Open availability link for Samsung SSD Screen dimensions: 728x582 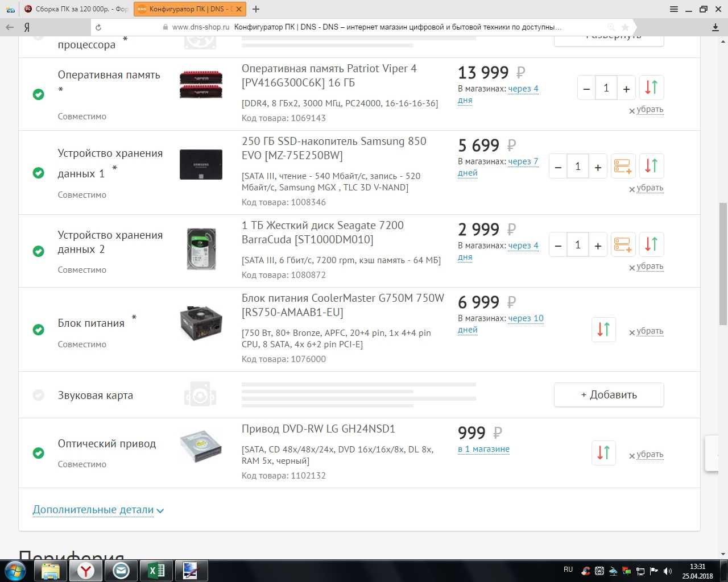pos(523,162)
